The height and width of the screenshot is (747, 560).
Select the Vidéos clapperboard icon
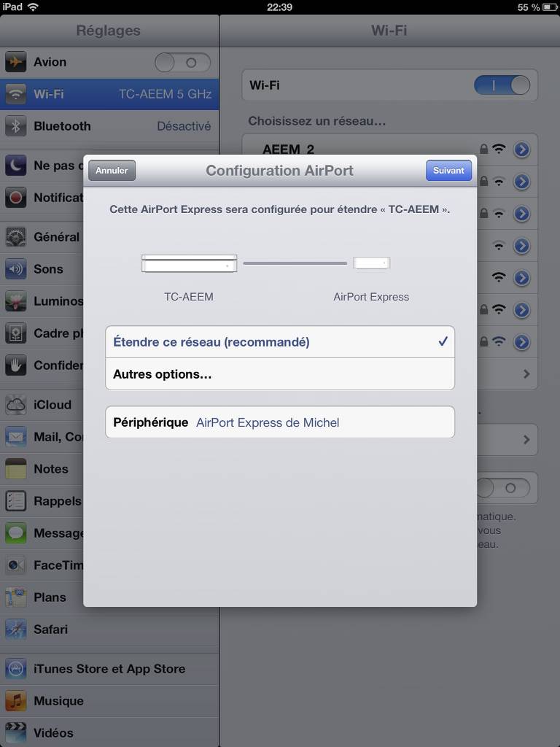[16, 732]
